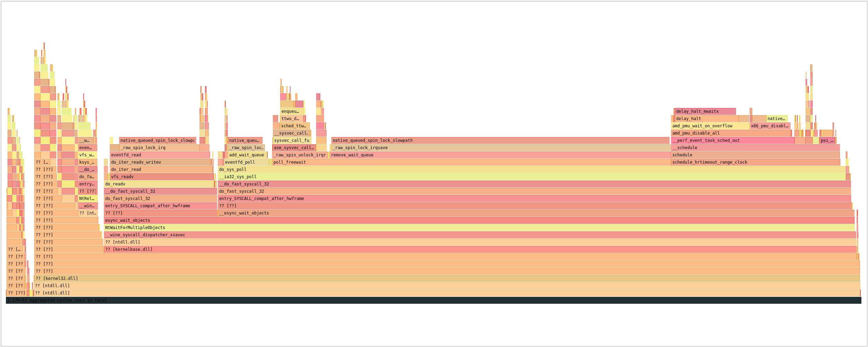The image size is (868, 347).
Task: Open the asm_sysvec_call… frame
Action: tap(294, 148)
